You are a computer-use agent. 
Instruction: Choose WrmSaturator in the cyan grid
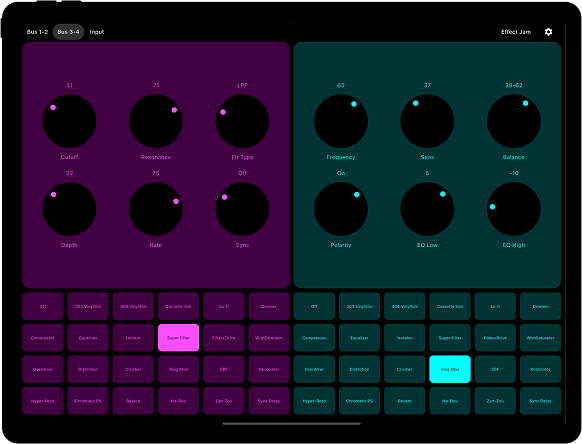(x=541, y=338)
